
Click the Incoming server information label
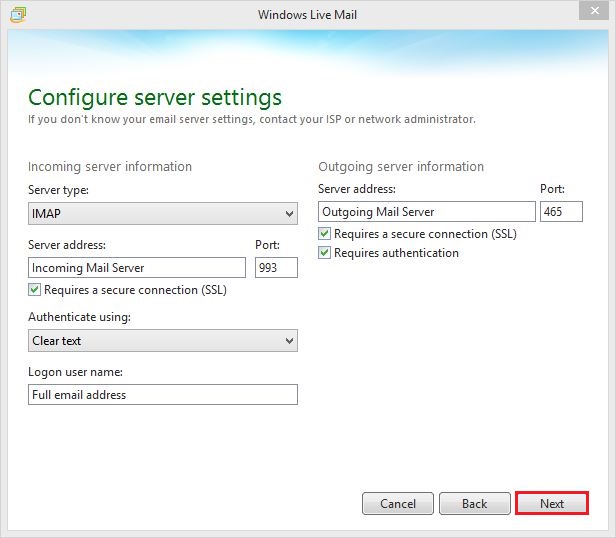110,167
